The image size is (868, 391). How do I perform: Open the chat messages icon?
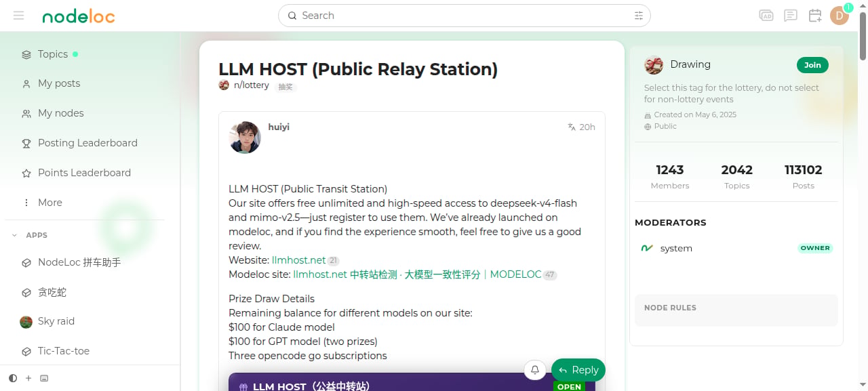(x=791, y=16)
